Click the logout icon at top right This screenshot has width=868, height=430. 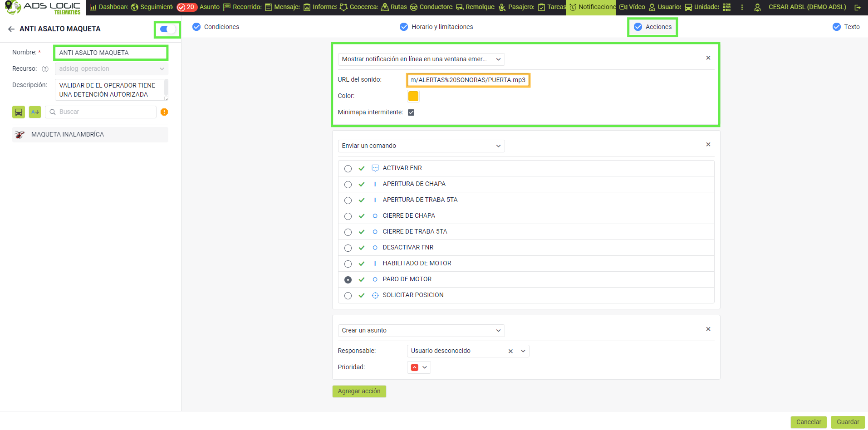click(x=857, y=7)
